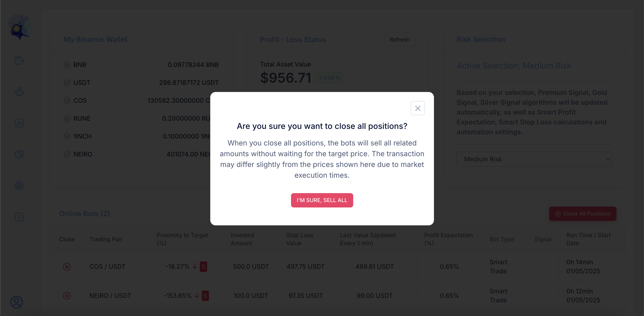Open the activity chart icon in sidebar
The image size is (644, 316).
19,123
